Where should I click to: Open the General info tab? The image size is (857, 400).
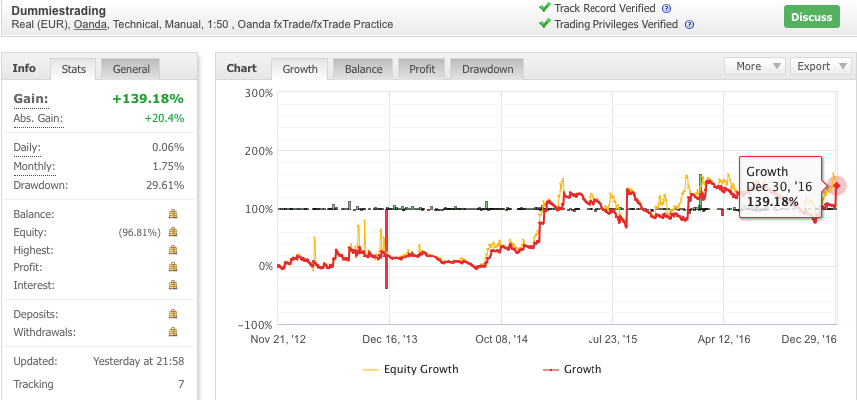point(131,69)
